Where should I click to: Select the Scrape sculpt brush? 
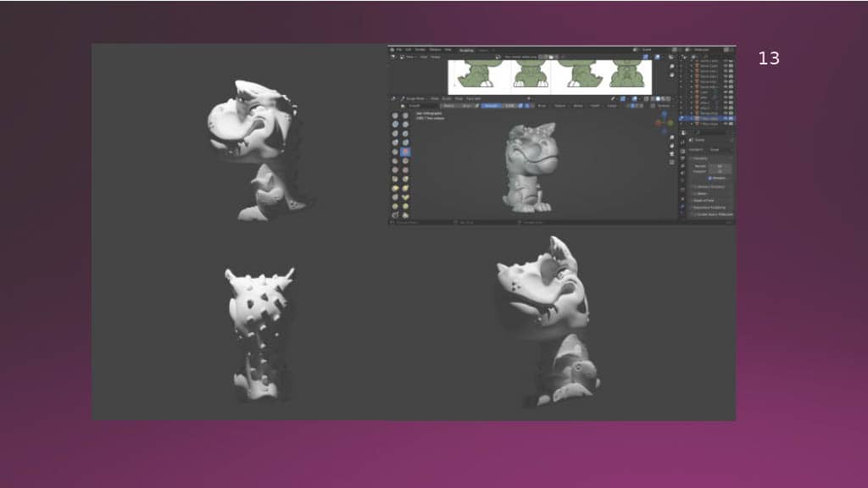pos(395,169)
